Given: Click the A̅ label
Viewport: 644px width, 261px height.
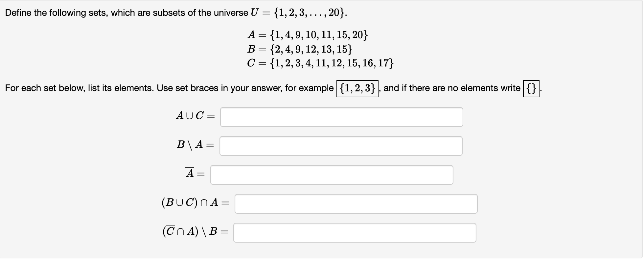Looking at the screenshot, I should (x=190, y=174).
